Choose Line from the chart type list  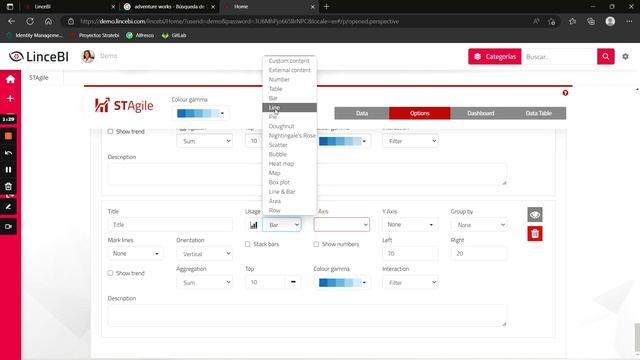[289, 107]
